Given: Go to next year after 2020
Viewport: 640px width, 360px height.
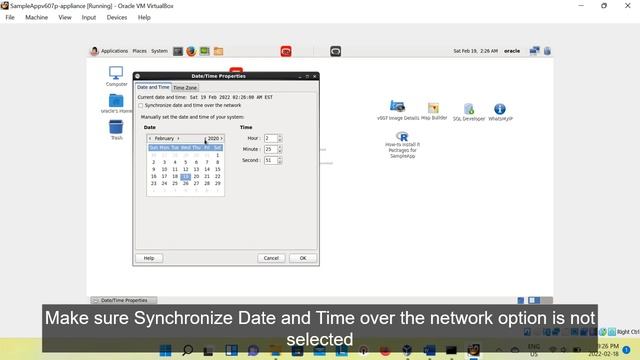Looking at the screenshot, I should click(222, 138).
